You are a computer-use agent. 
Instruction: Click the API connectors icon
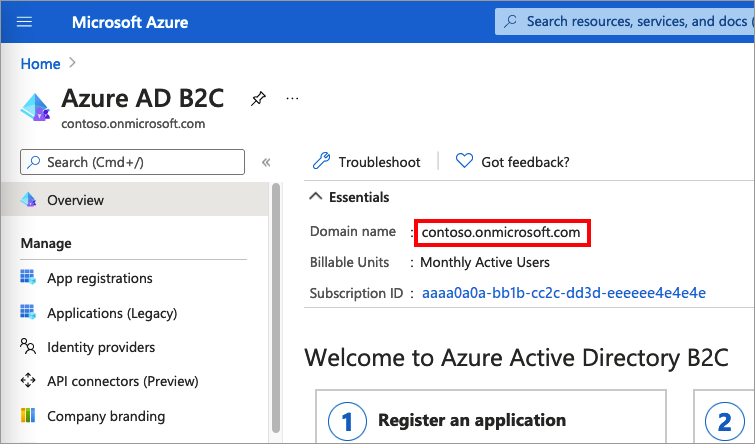pyautogui.click(x=28, y=381)
